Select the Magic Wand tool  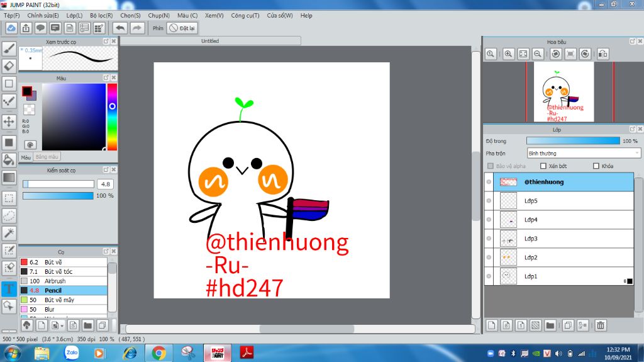click(9, 233)
